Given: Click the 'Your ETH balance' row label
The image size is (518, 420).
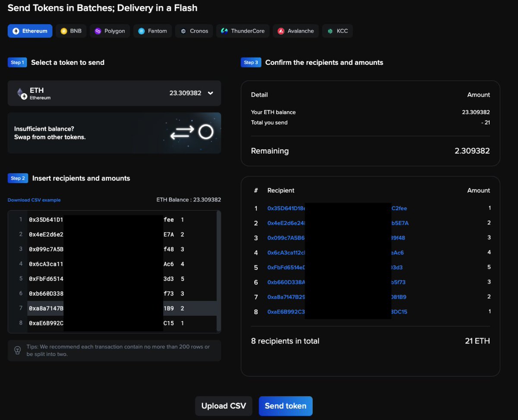Looking at the screenshot, I should click(274, 112).
